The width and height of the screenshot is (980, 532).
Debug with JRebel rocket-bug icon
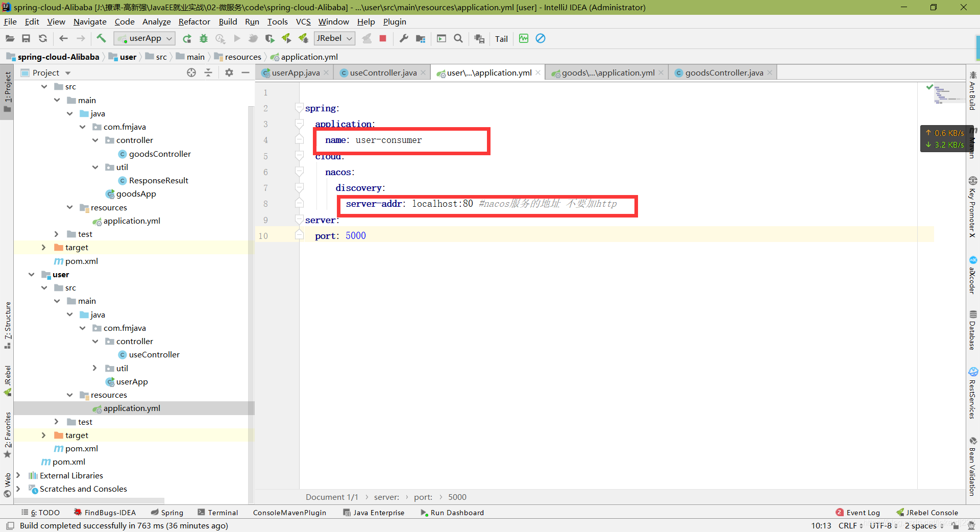coord(304,38)
